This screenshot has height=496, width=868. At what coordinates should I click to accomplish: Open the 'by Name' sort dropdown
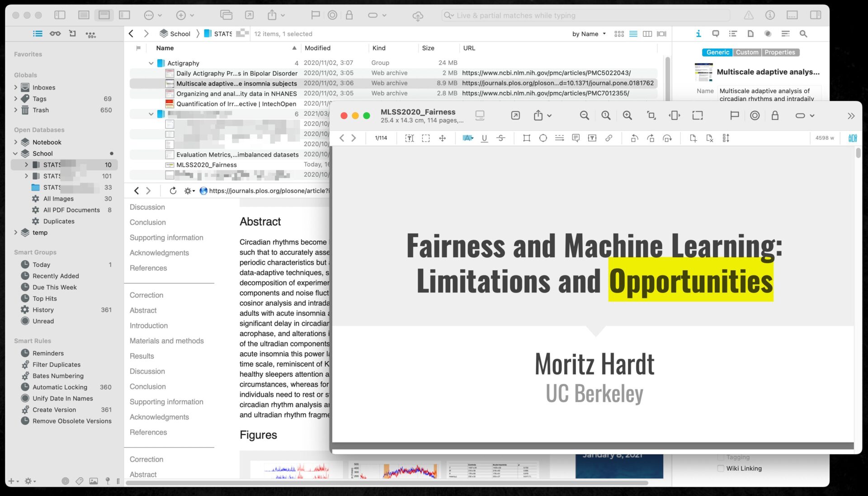pyautogui.click(x=589, y=34)
